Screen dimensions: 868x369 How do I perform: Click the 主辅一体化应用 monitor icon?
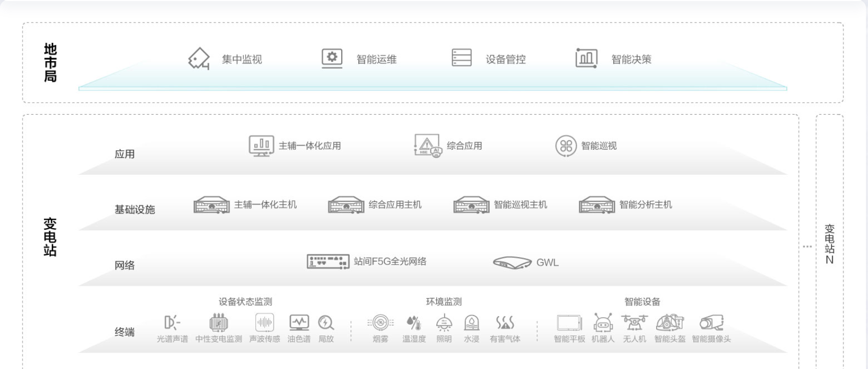click(x=261, y=146)
